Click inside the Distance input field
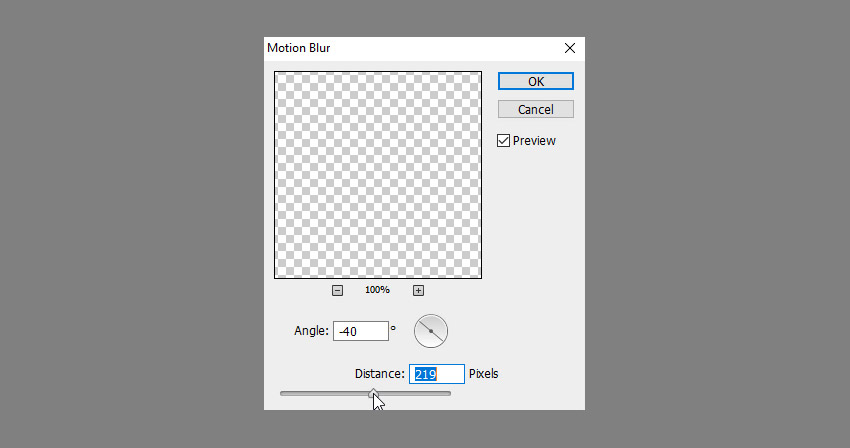This screenshot has width=850, height=448. point(437,374)
